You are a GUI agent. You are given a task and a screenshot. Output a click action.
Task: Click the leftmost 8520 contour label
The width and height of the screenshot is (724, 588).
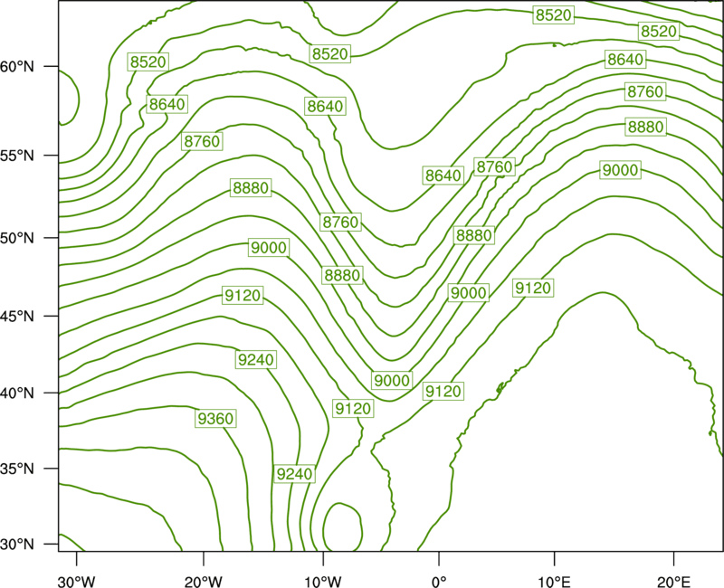coord(148,62)
